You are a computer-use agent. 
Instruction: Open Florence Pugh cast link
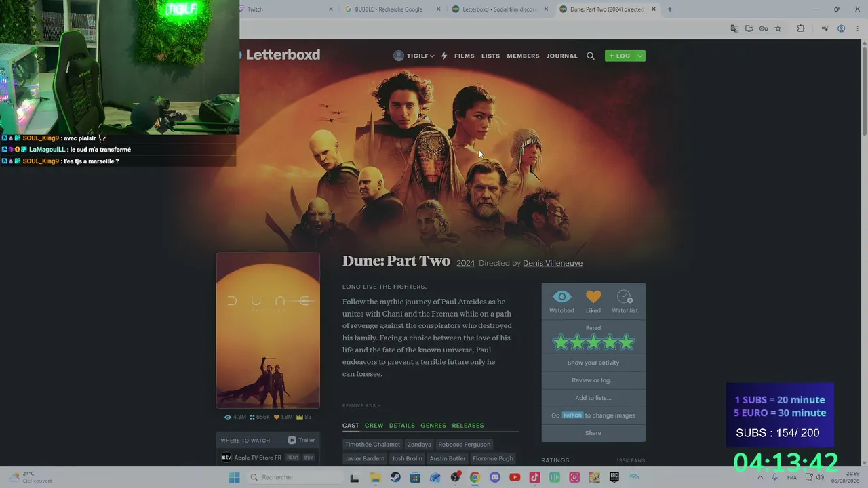pyautogui.click(x=493, y=459)
